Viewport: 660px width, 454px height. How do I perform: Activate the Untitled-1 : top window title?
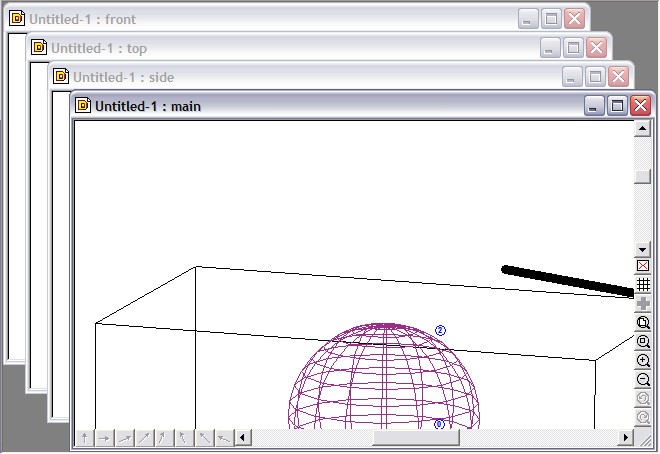[99, 48]
